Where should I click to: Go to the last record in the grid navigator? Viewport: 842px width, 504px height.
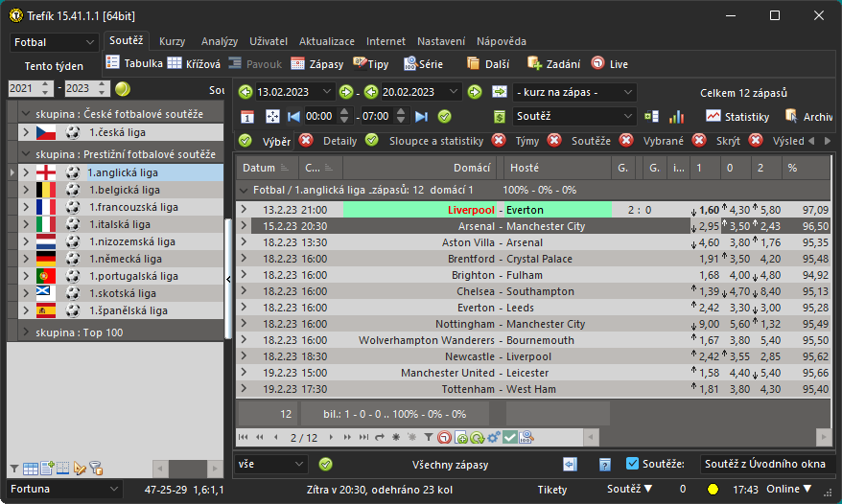pyautogui.click(x=363, y=438)
